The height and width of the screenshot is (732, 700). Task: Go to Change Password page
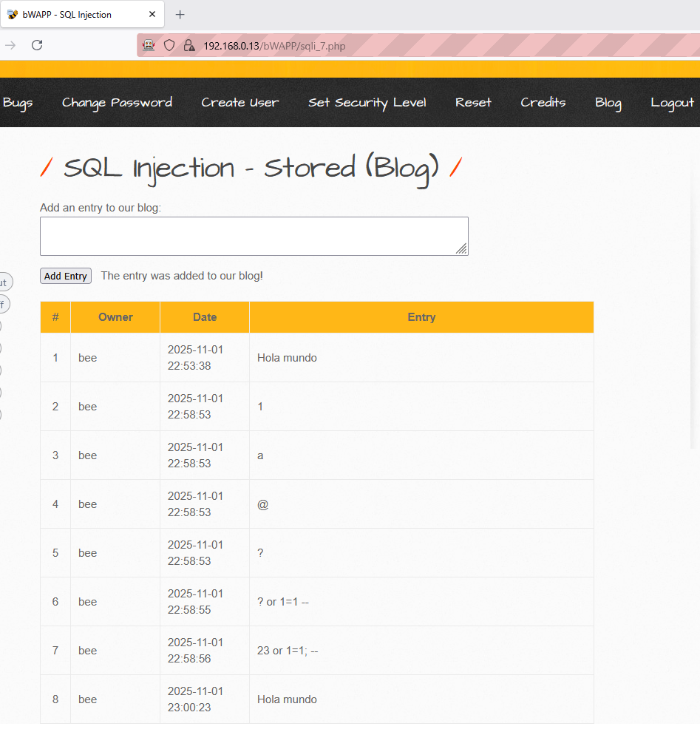[117, 103]
